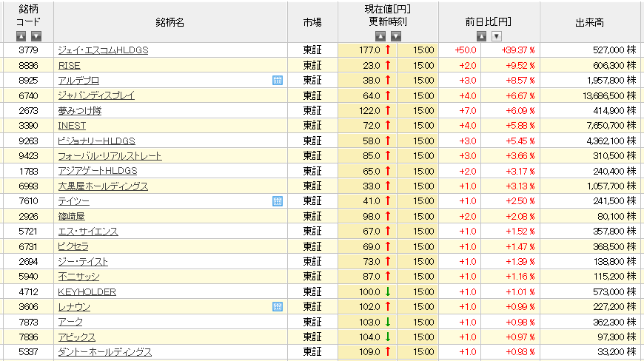
Task: Click +0.93 % change value
Action: click(x=520, y=352)
